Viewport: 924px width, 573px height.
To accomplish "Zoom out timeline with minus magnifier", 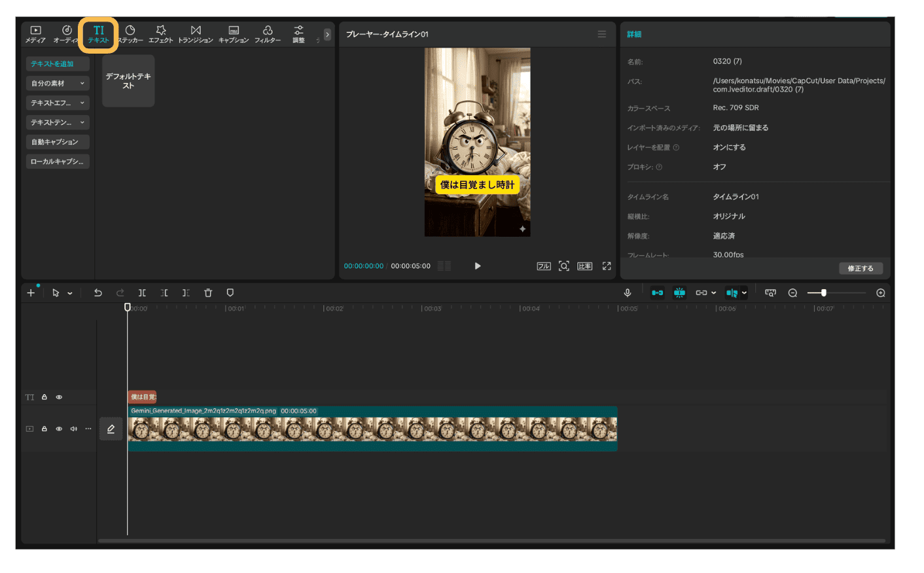I will (x=792, y=293).
